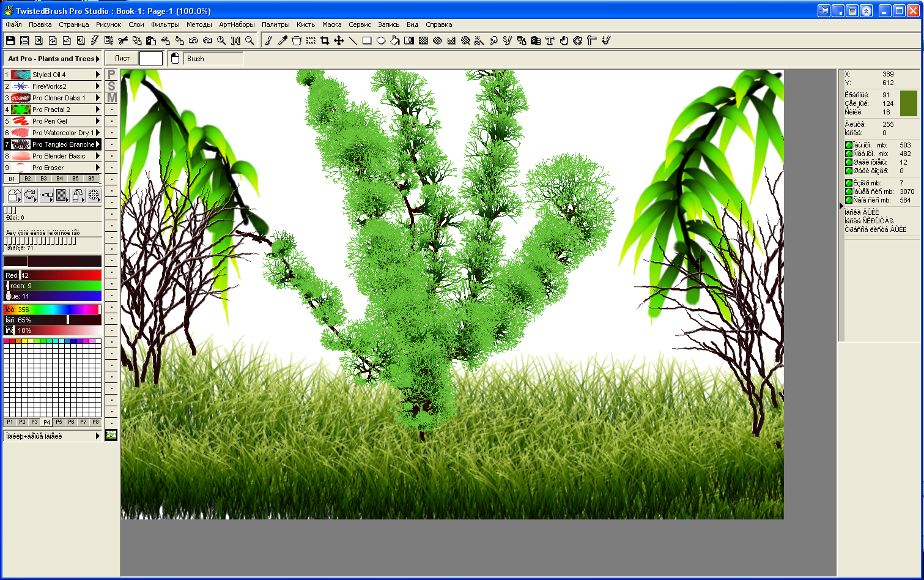Toggle the P button above layer strip

coord(111,74)
